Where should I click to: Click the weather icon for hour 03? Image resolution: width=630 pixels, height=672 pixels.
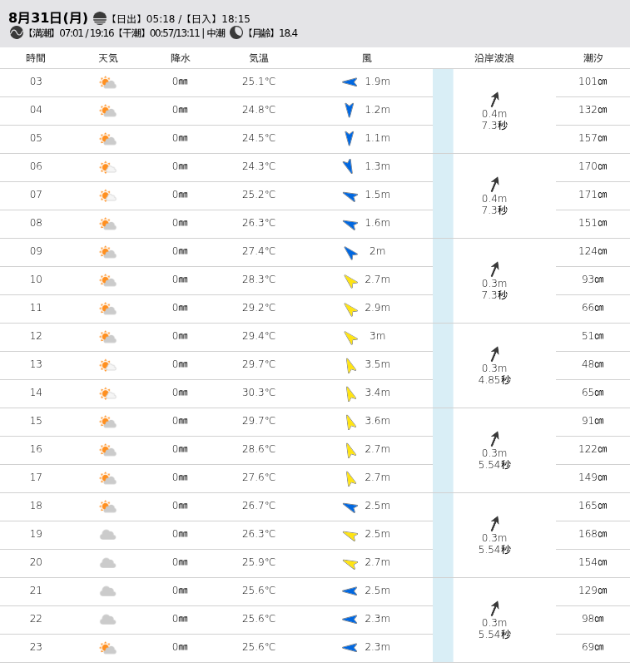[107, 82]
